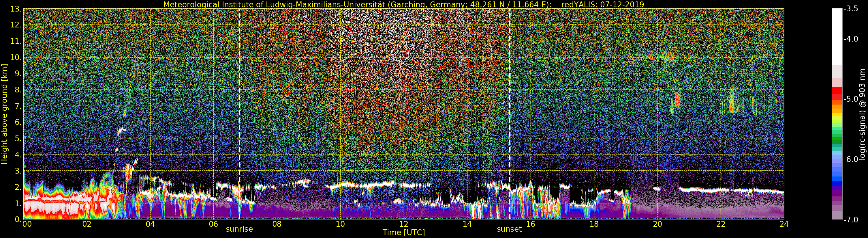Click the white top section of the colorbar
The height and width of the screenshot is (238, 868).
point(837,36)
